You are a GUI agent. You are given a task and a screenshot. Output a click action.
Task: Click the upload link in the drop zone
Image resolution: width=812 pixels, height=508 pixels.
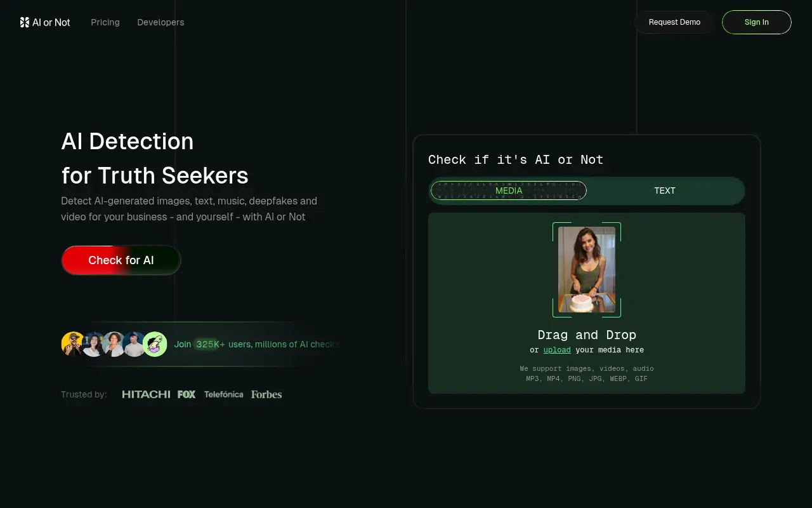click(x=556, y=350)
